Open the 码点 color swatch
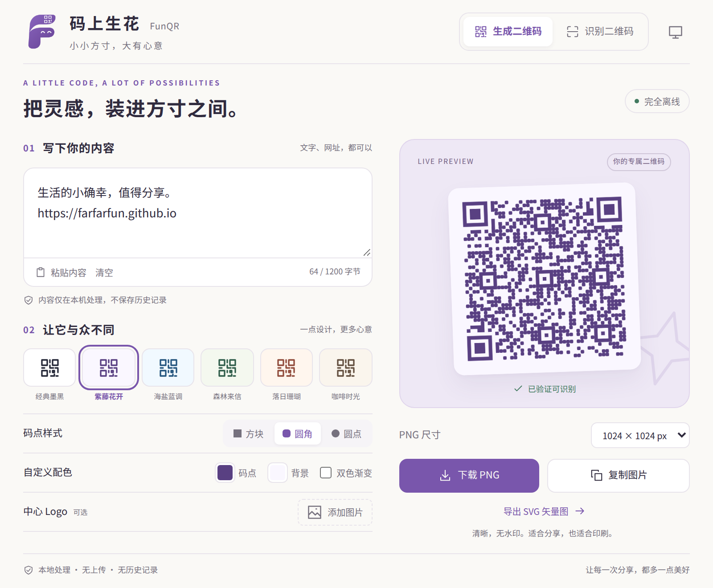 point(225,473)
